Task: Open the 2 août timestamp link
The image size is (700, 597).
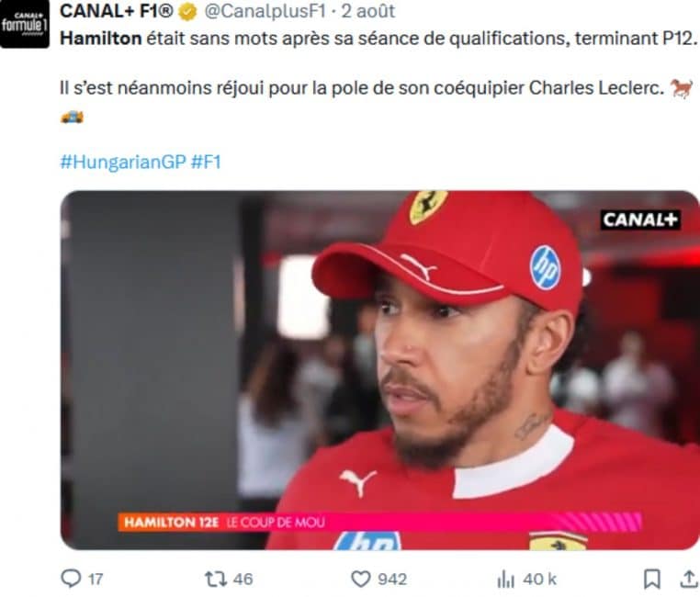Action: tap(367, 12)
